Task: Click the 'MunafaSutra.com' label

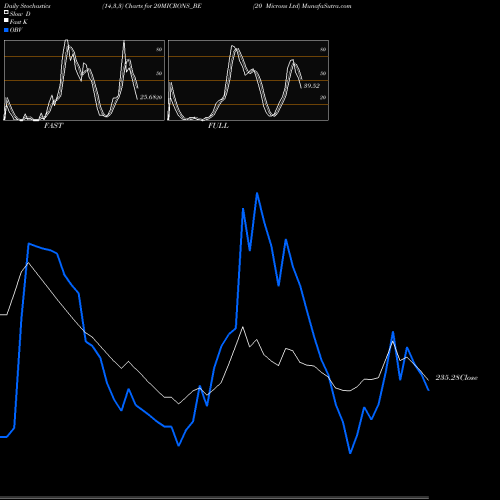Action: (x=326, y=6)
